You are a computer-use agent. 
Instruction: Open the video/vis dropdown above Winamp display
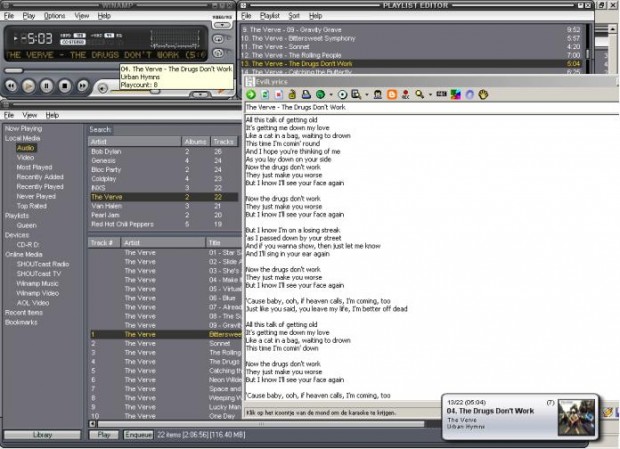pyautogui.click(x=222, y=25)
